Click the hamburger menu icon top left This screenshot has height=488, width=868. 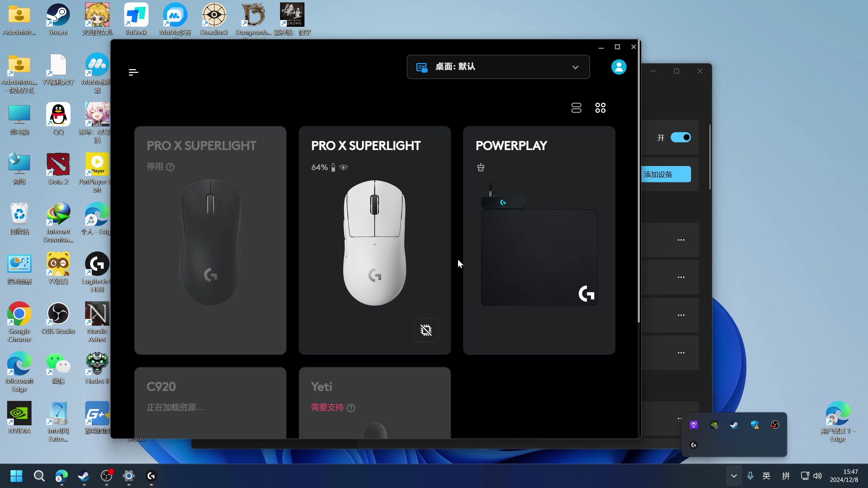tap(134, 72)
